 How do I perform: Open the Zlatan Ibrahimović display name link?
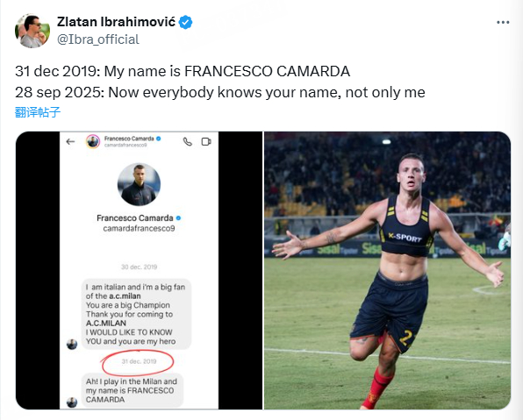point(116,22)
